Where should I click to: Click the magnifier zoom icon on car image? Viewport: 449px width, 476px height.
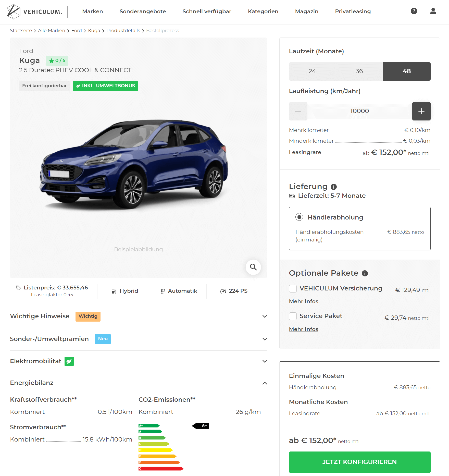[x=253, y=267]
